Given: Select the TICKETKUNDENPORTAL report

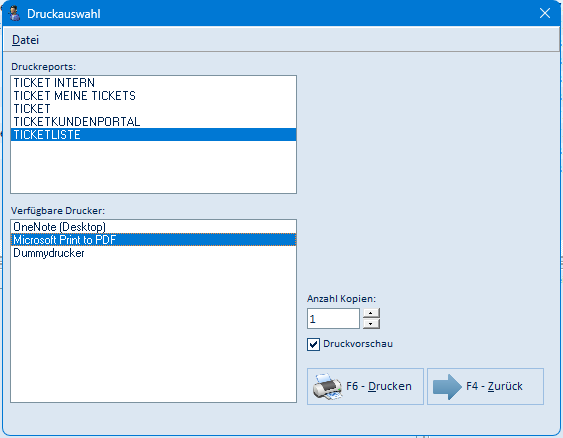Looking at the screenshot, I should [x=153, y=121].
